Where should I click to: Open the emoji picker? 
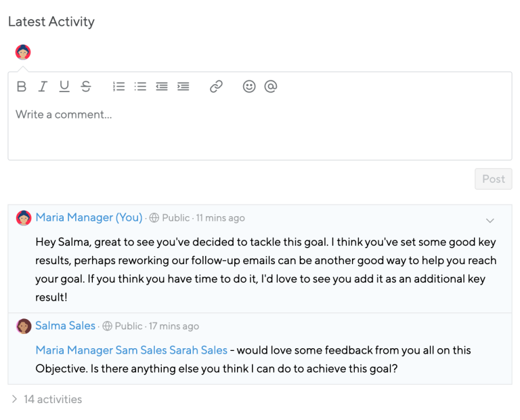click(249, 87)
